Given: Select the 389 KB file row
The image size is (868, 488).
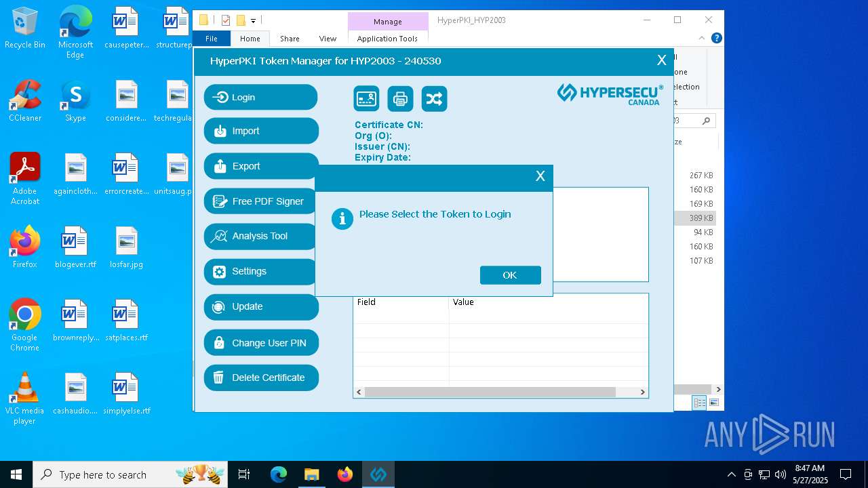Looking at the screenshot, I should point(695,218).
